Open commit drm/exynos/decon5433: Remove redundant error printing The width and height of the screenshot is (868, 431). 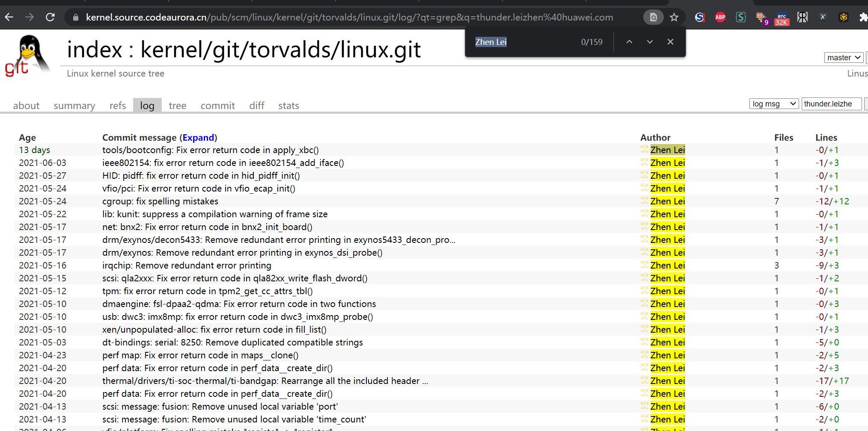click(x=279, y=240)
